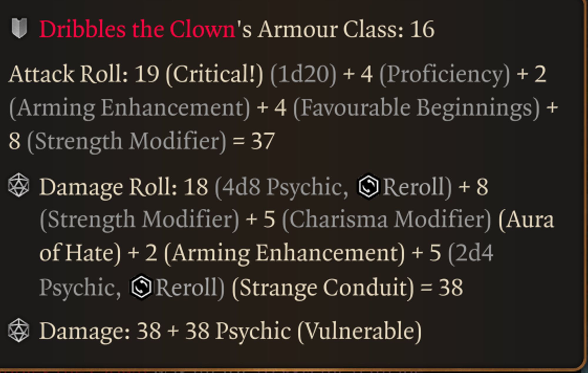Viewport: 588px width, 373px height.
Task: Click the Strange Conduit source text
Action: coord(323,287)
